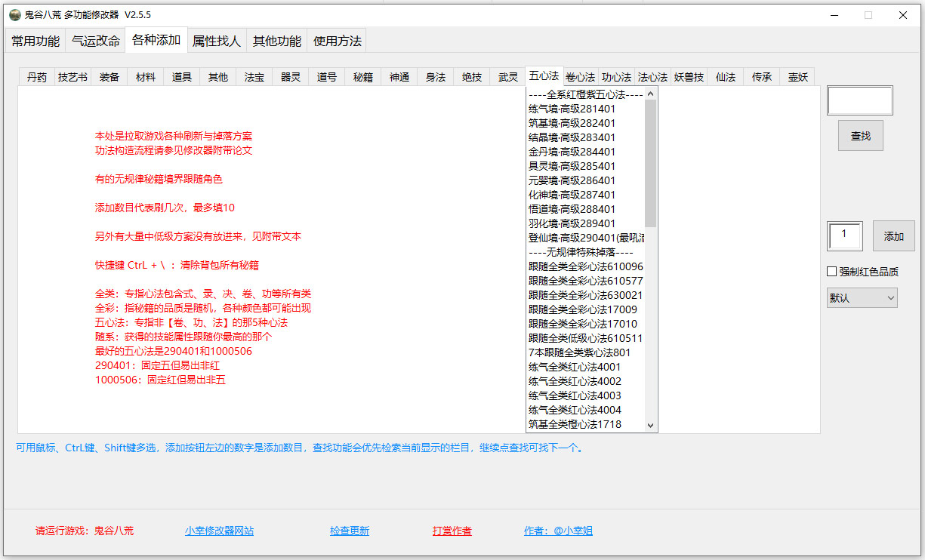Viewport: 925px width, 560px height.
Task: Open the 身法 sub-tab
Action: click(436, 77)
